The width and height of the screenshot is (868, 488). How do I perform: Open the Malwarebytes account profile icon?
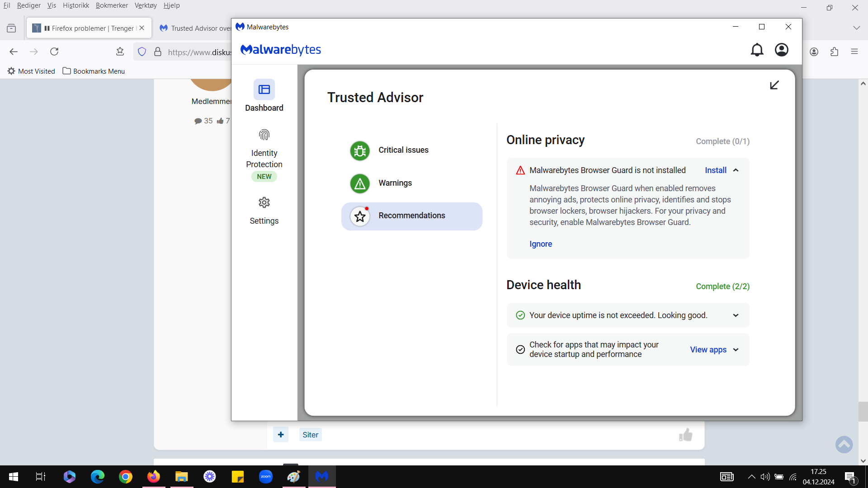(781, 50)
